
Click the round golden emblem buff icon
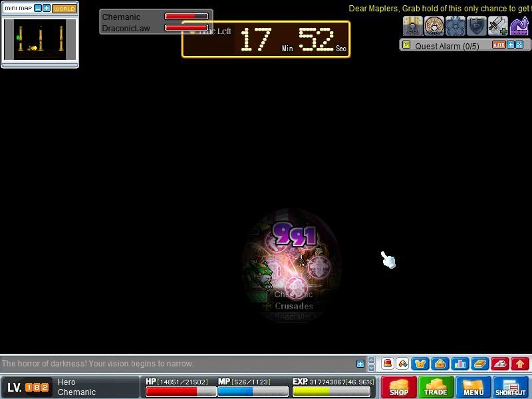434,26
